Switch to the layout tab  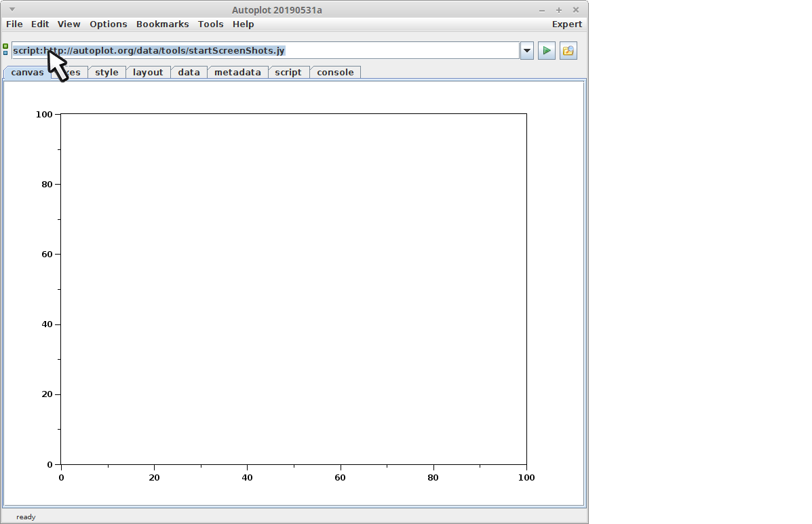[x=148, y=73]
